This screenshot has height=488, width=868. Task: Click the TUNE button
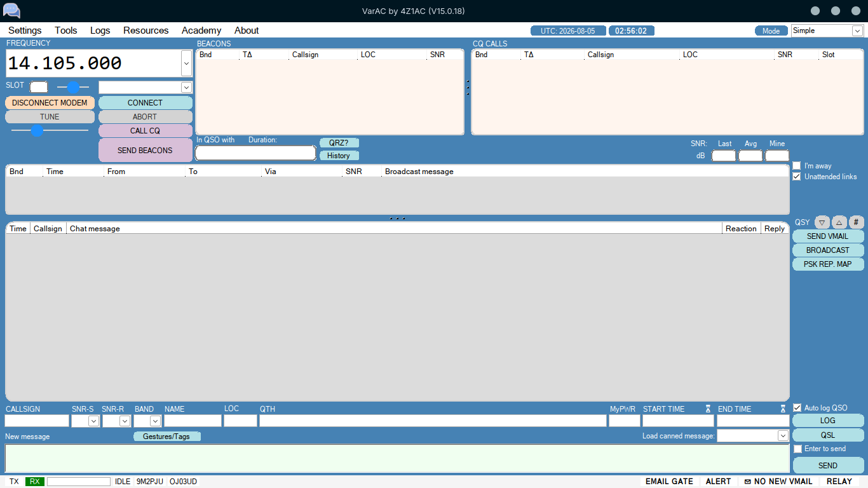pyautogui.click(x=50, y=117)
